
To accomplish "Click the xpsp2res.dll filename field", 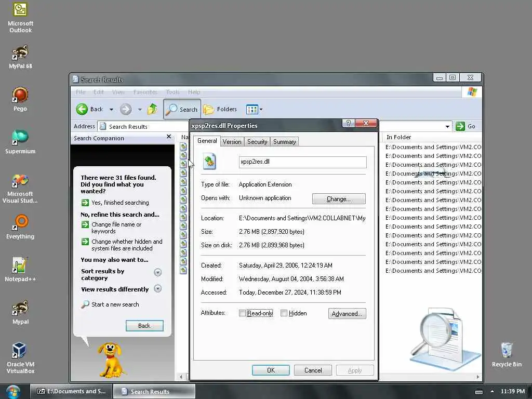I will coord(303,162).
